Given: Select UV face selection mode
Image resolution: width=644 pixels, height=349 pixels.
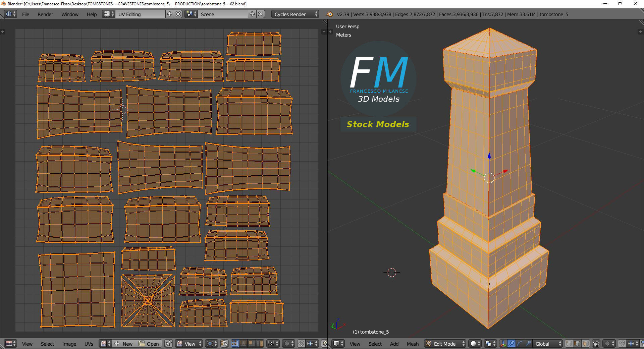Looking at the screenshot, I should (252, 344).
